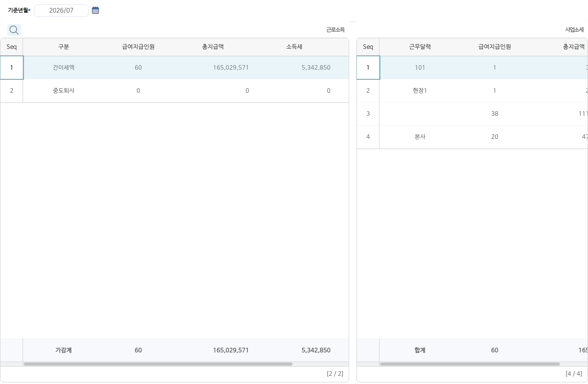Edit the 기준년월 field showing 2026/07
Screen dimensions: 588x384
(x=61, y=11)
